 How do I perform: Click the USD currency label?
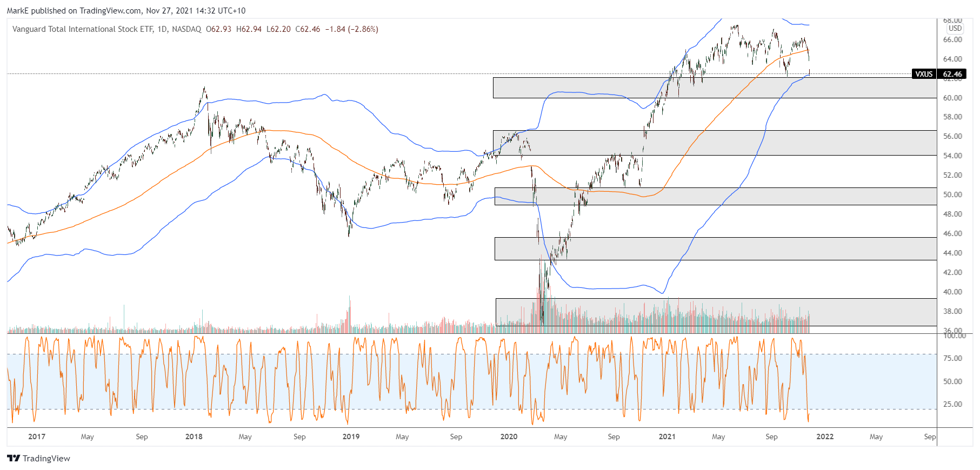(x=955, y=28)
